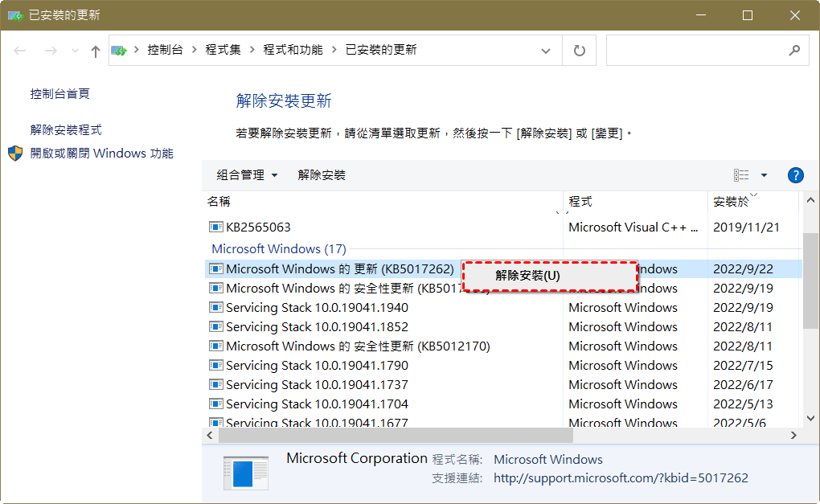The width and height of the screenshot is (820, 504).
Task: Select 安全性更新 (KB5012170) row
Action: coord(502,346)
